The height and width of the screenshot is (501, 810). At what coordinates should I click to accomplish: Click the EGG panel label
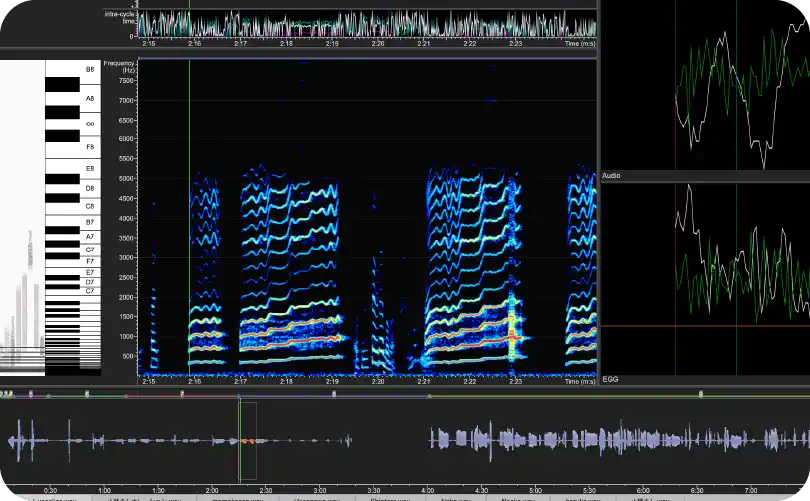click(x=609, y=380)
